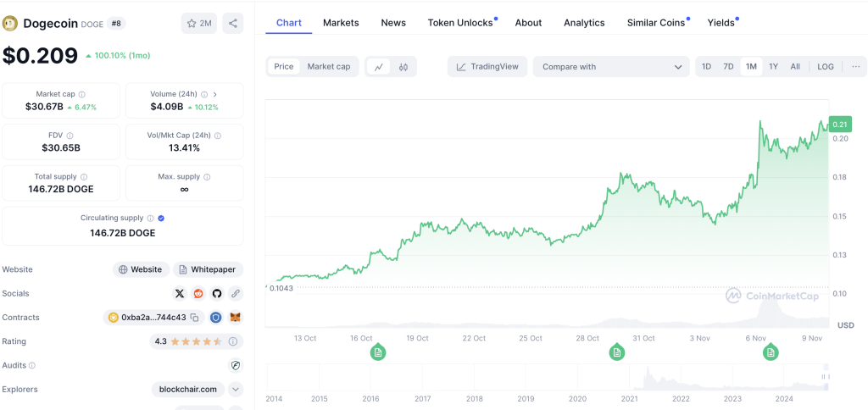Click the Rating info icon
The width and height of the screenshot is (868, 410).
pyautogui.click(x=233, y=341)
